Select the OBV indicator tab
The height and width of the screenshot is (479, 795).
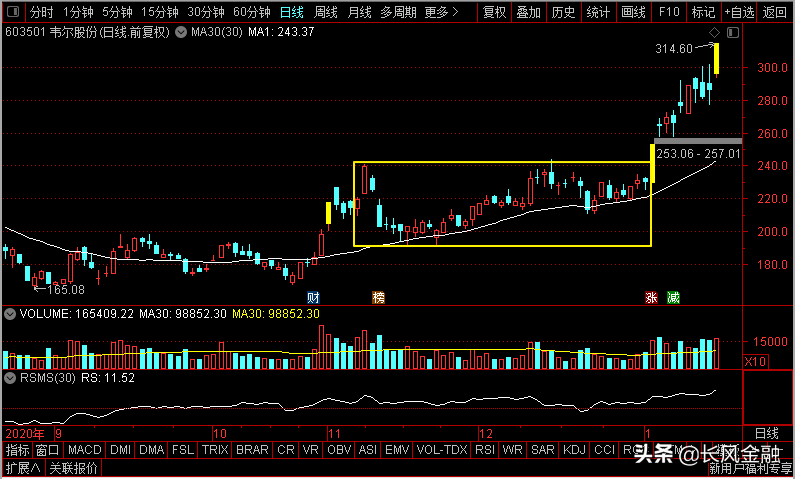pyautogui.click(x=339, y=450)
